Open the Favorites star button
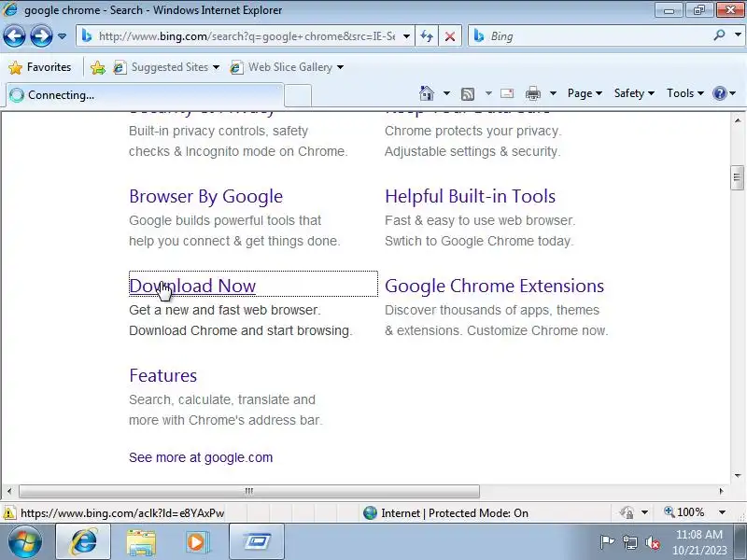This screenshot has width=747, height=560. [x=40, y=67]
